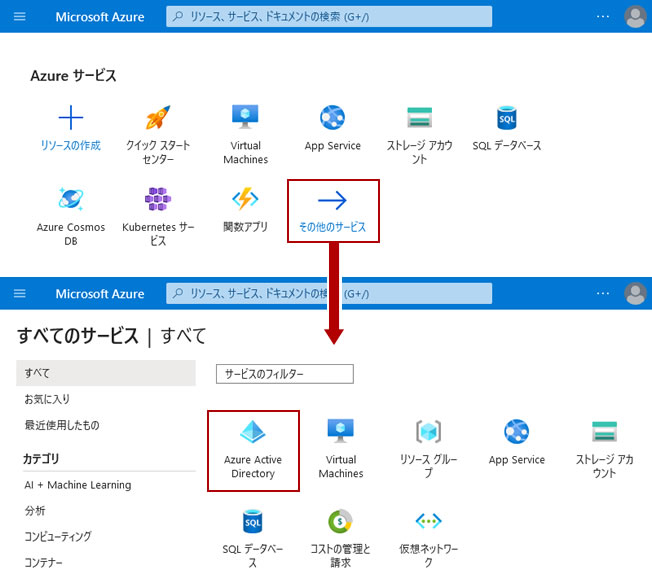
Task: Open the hamburger menu in the lower Azure portal
Action: coord(20,294)
